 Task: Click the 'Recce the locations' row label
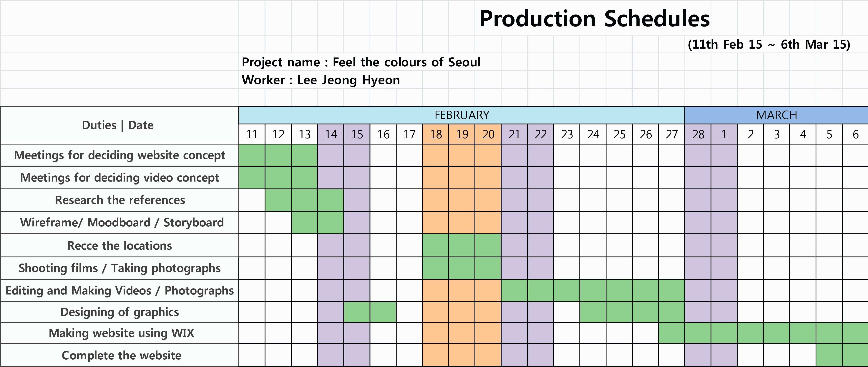coord(120,246)
